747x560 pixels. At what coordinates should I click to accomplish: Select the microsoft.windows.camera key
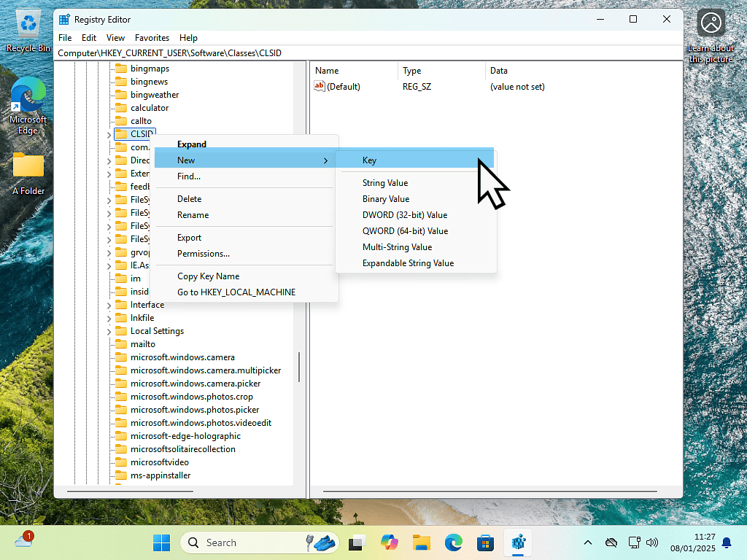pyautogui.click(x=182, y=357)
